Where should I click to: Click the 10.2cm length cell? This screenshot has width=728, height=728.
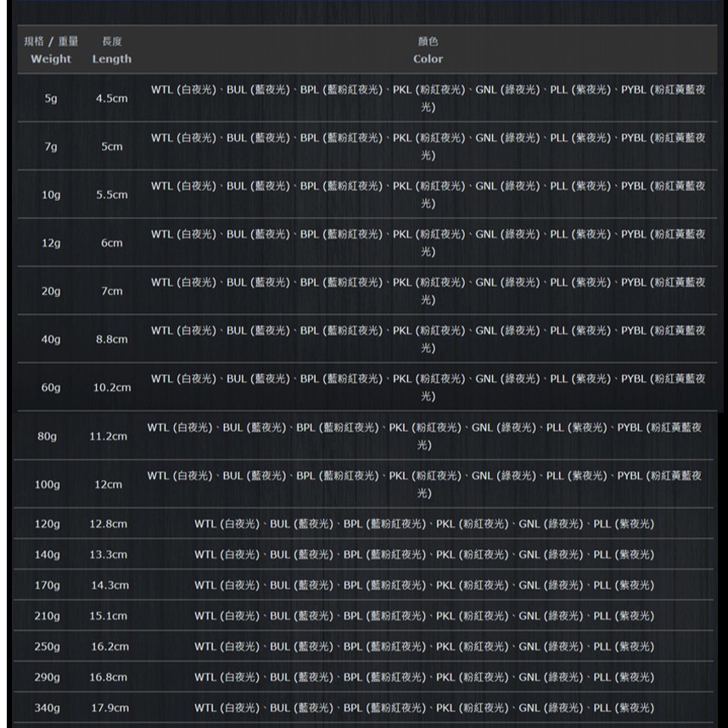click(x=111, y=388)
